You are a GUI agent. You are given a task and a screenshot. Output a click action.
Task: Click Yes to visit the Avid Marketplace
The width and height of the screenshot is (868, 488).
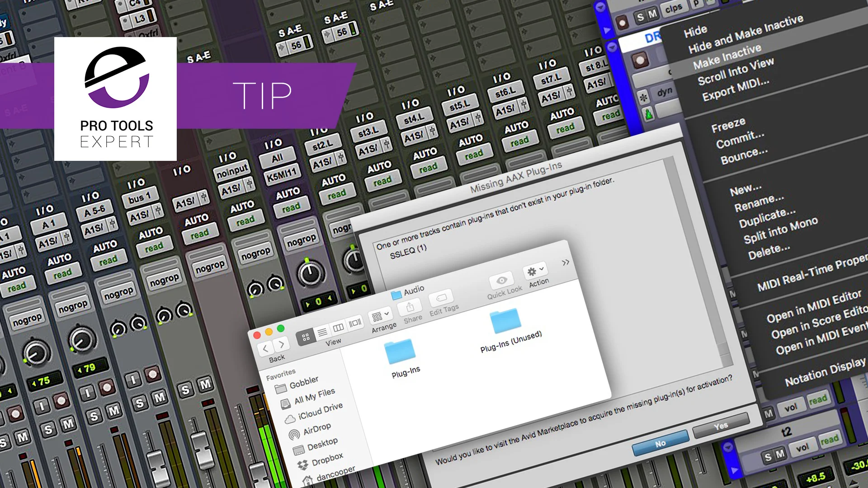[722, 425]
